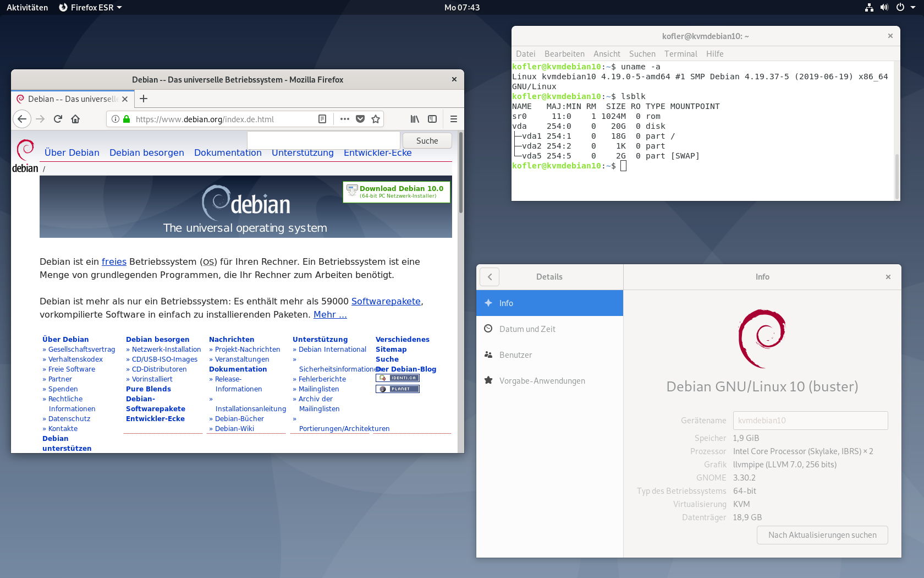Open the Firefox library icon
Image resolution: width=924 pixels, height=578 pixels.
(x=416, y=119)
